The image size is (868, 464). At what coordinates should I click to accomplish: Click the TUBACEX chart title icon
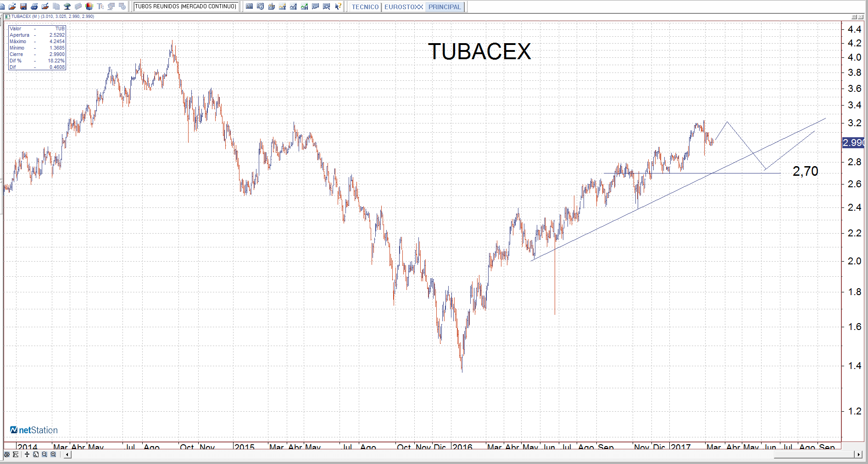pos(7,17)
